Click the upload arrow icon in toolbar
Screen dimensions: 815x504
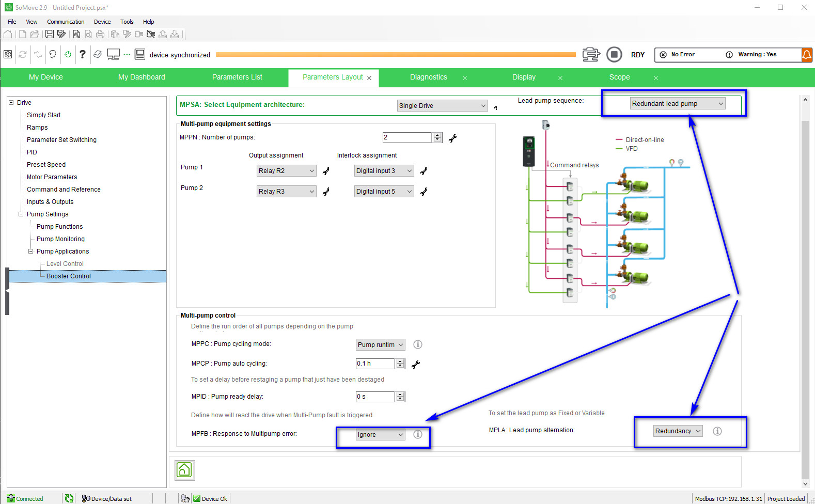(163, 34)
